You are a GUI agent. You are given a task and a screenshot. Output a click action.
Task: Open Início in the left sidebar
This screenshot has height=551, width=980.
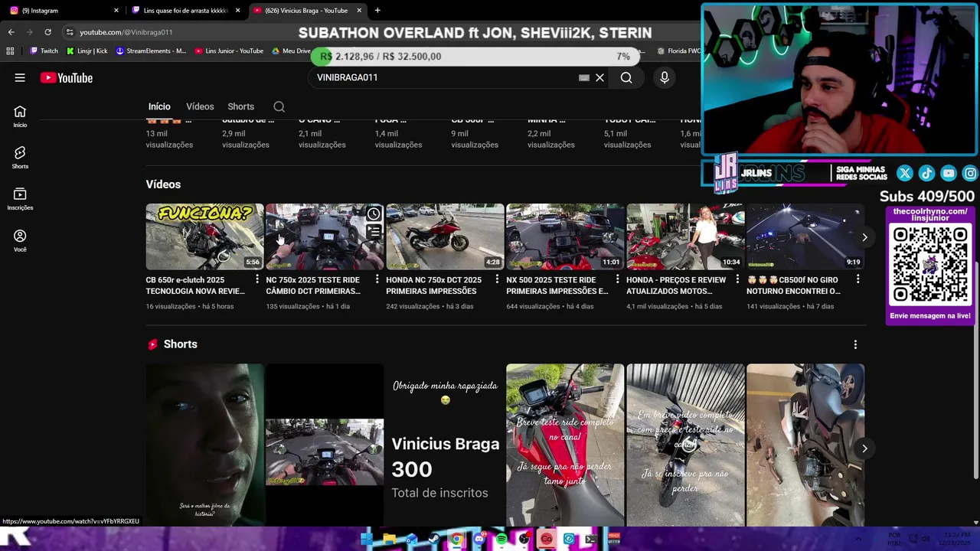[20, 116]
